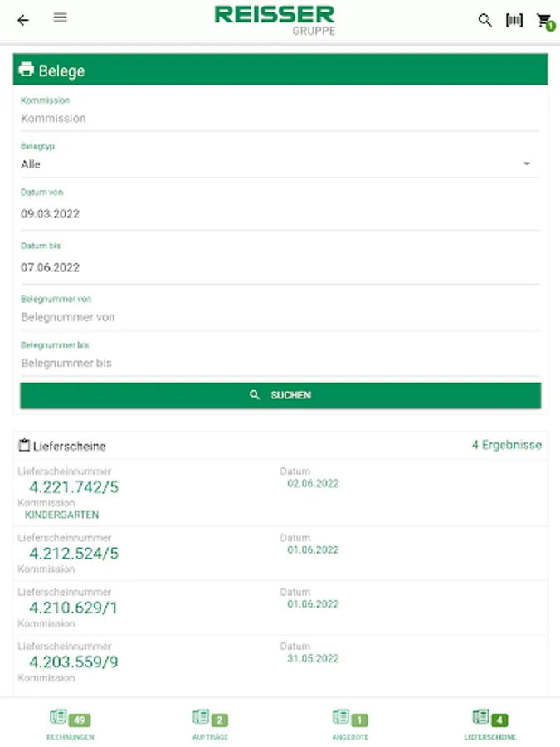560x747 pixels.
Task: Focus the Kommission input field
Action: tap(280, 119)
